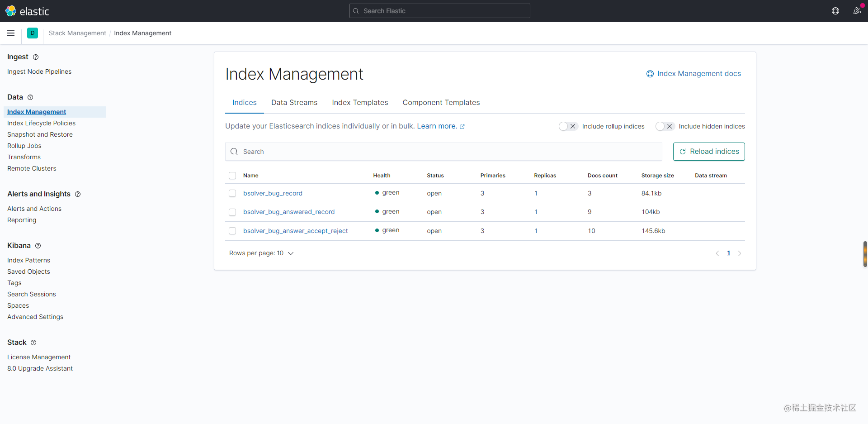
Task: Click the Reload indices button
Action: coord(709,152)
